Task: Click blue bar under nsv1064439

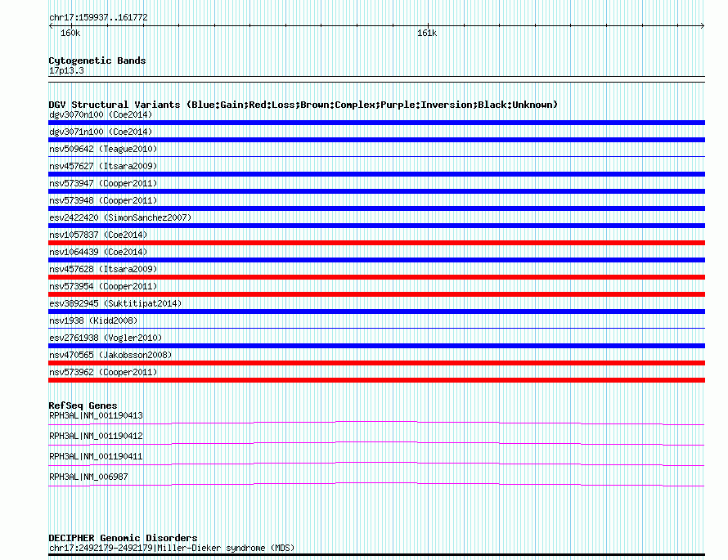Action: tap(376, 260)
